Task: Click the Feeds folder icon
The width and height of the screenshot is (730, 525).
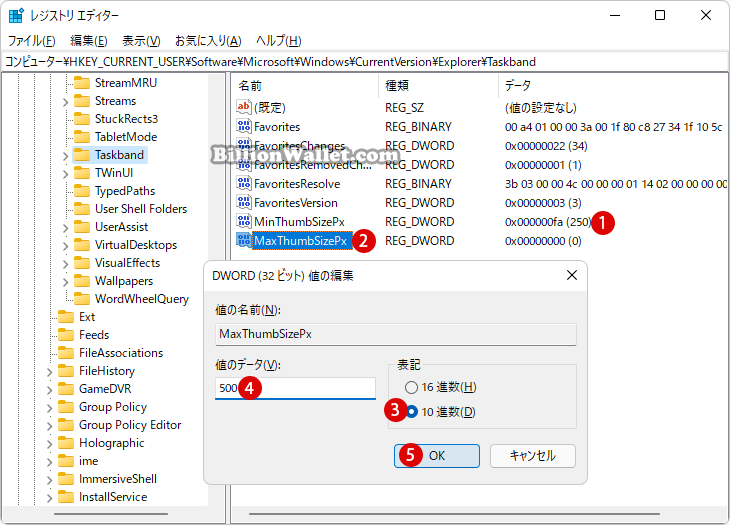Action: pyautogui.click(x=66, y=335)
